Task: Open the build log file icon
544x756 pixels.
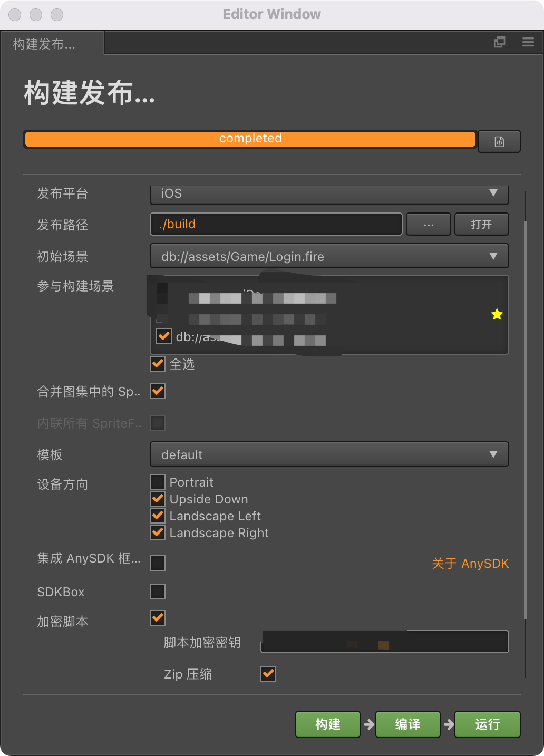Action: [499, 141]
